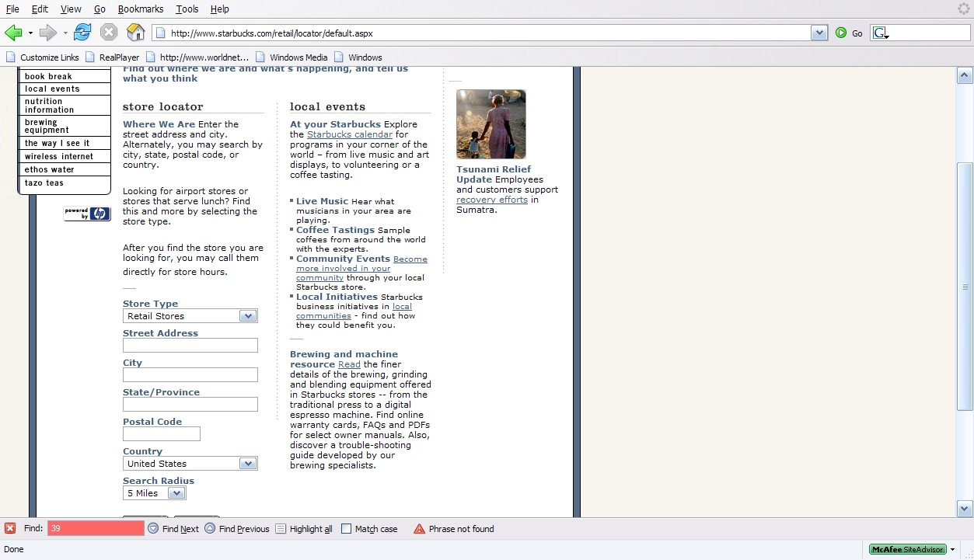Screen dimensions: 974x560
Task: Click the Find Next arrow
Action: coord(173,529)
